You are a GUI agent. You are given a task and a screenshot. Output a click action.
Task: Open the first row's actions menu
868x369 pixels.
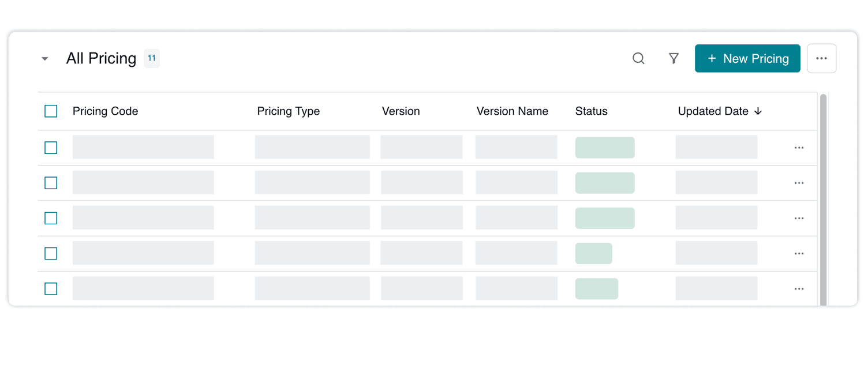click(x=799, y=148)
